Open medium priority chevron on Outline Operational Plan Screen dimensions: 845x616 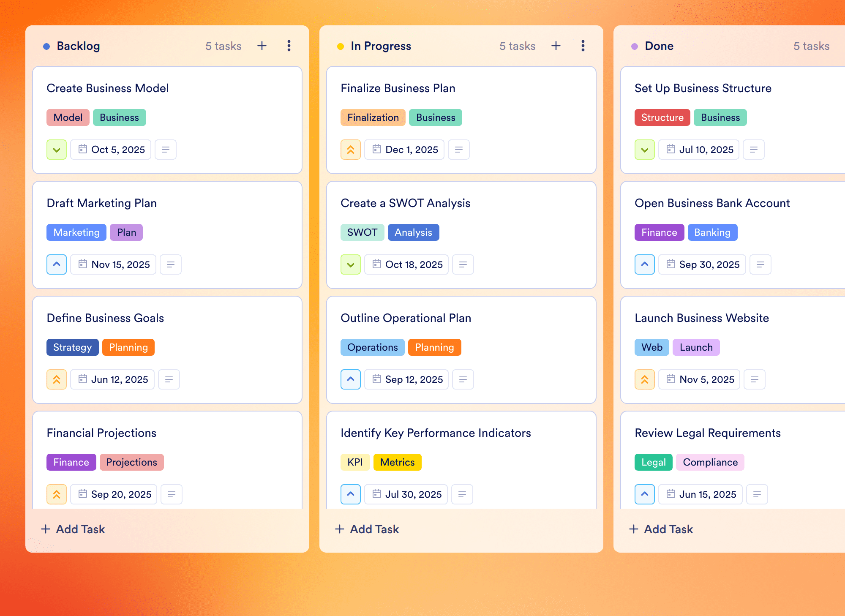point(351,379)
